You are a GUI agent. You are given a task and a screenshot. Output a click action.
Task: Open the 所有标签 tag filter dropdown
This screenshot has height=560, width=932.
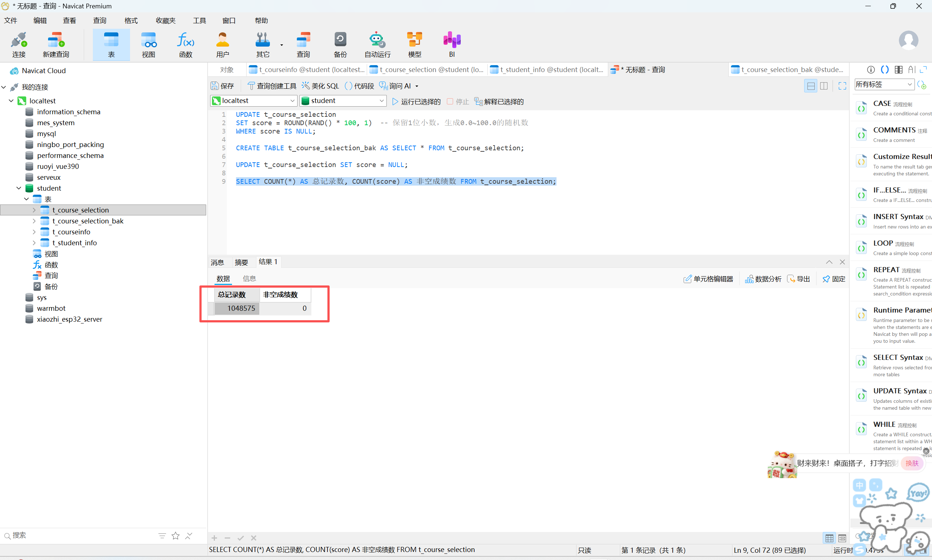coord(884,84)
